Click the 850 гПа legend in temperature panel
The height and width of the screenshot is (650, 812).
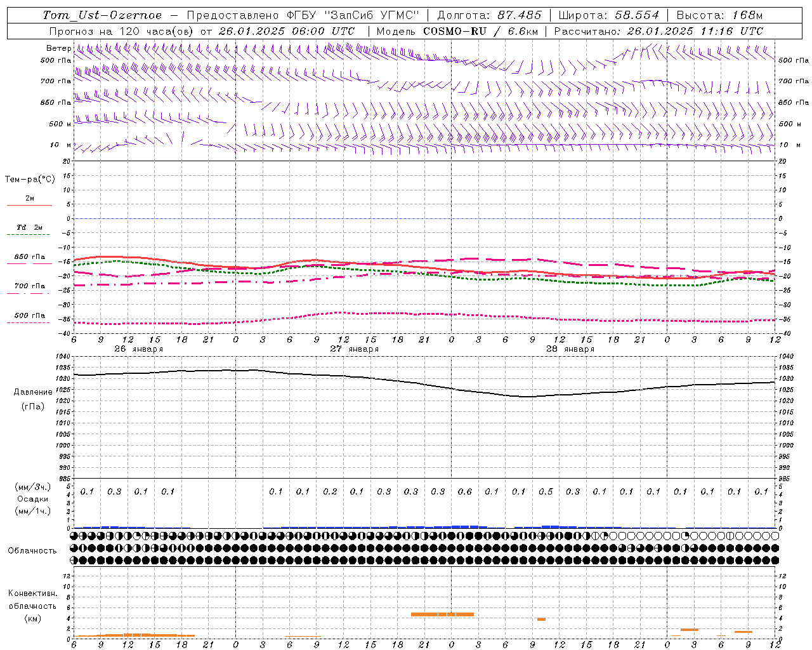pyautogui.click(x=30, y=257)
